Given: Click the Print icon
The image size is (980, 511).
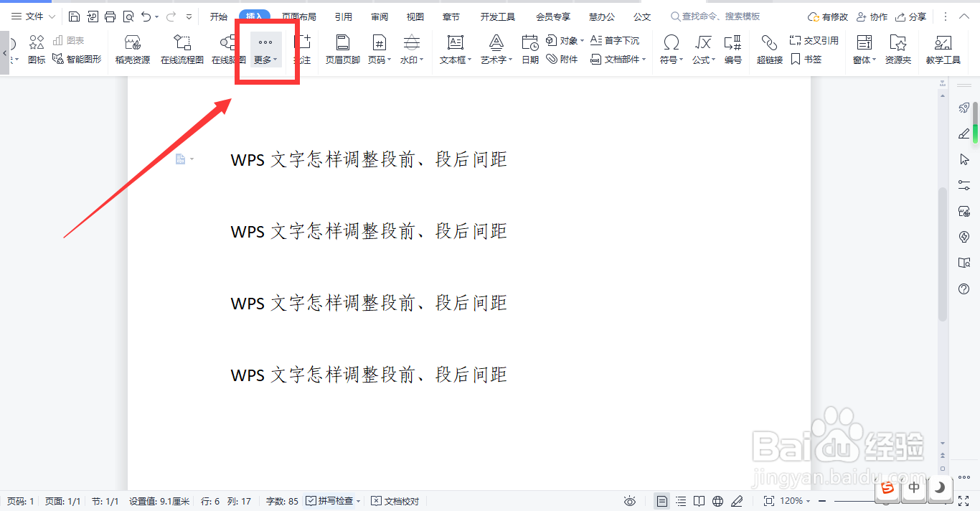Looking at the screenshot, I should pos(110,17).
